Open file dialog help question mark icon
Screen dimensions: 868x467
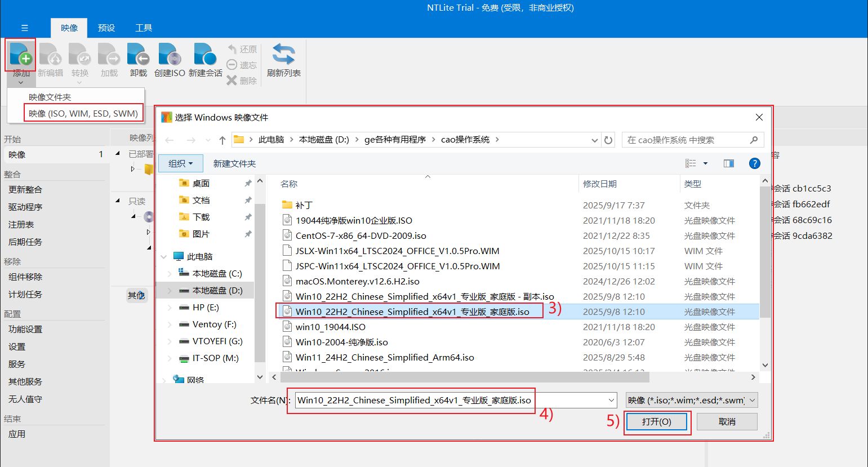[x=754, y=163]
